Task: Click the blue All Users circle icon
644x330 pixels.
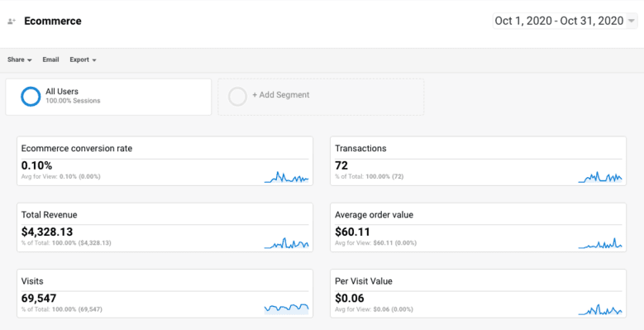Action: click(31, 97)
